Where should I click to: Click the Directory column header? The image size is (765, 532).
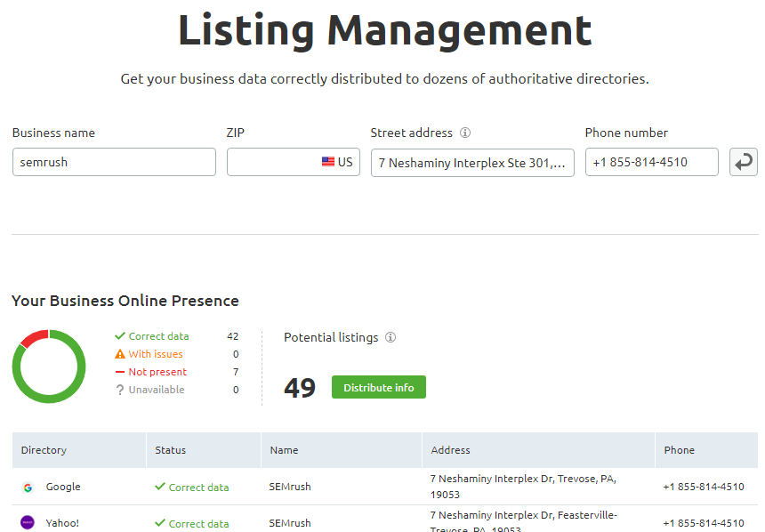pyautogui.click(x=44, y=450)
